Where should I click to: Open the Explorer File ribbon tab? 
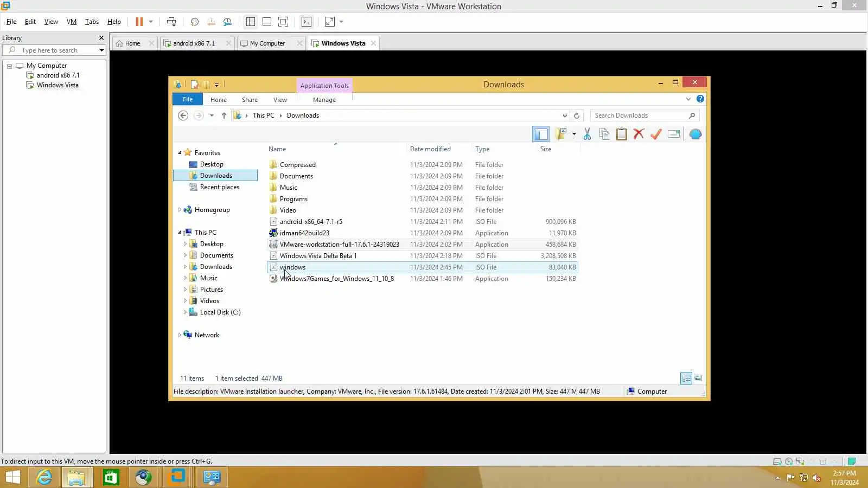tap(188, 99)
